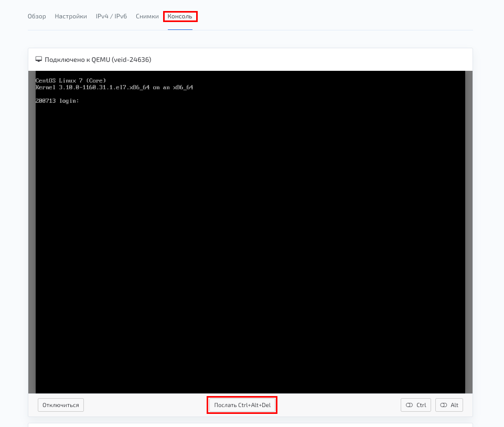Viewport: 504px width, 427px height.
Task: Toggle the Alt key switch
Action: coord(449,405)
